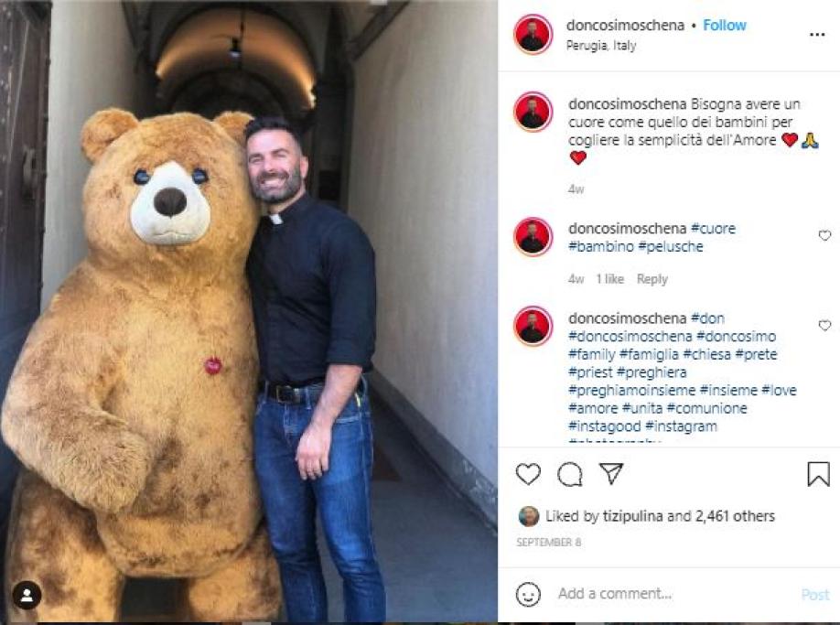
Task: Open the comment bubble icon
Action: click(569, 474)
